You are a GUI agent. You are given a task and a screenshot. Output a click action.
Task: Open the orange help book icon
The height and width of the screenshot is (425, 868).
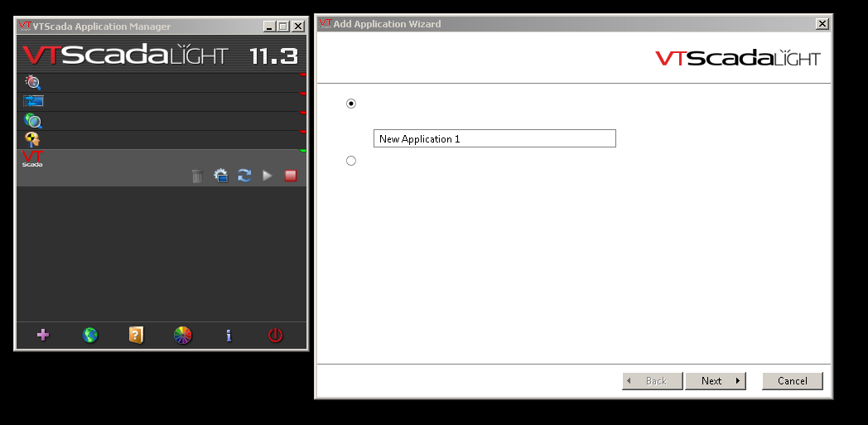pos(136,335)
